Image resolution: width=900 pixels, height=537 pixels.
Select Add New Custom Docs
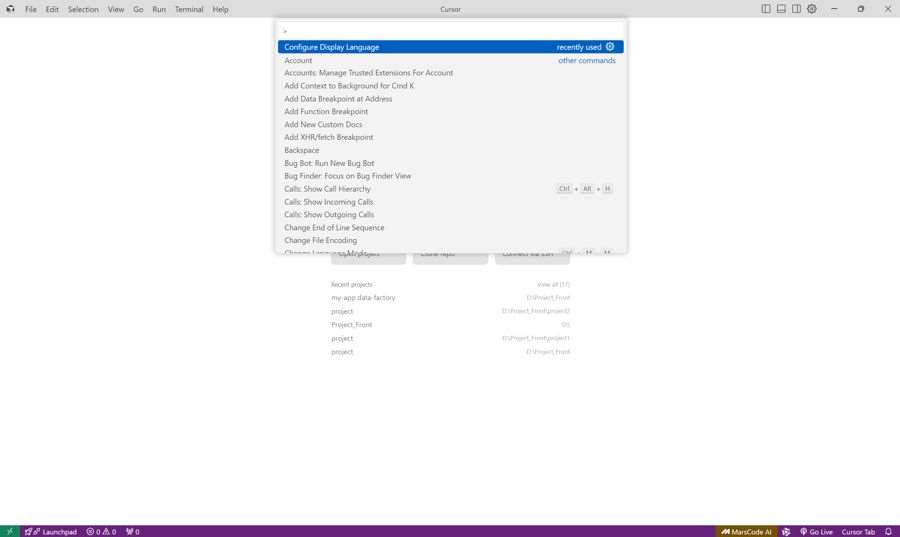(451, 124)
